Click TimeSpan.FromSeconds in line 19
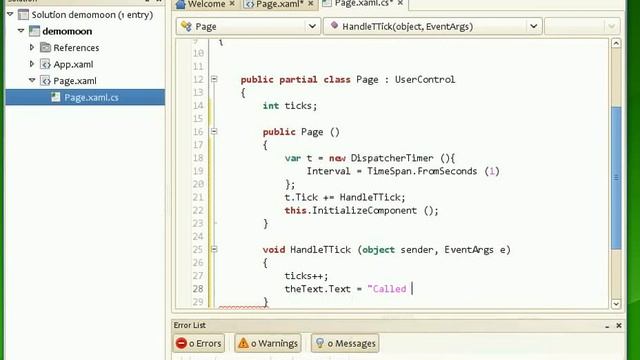Viewport: 640px width, 360px height. pos(422,171)
